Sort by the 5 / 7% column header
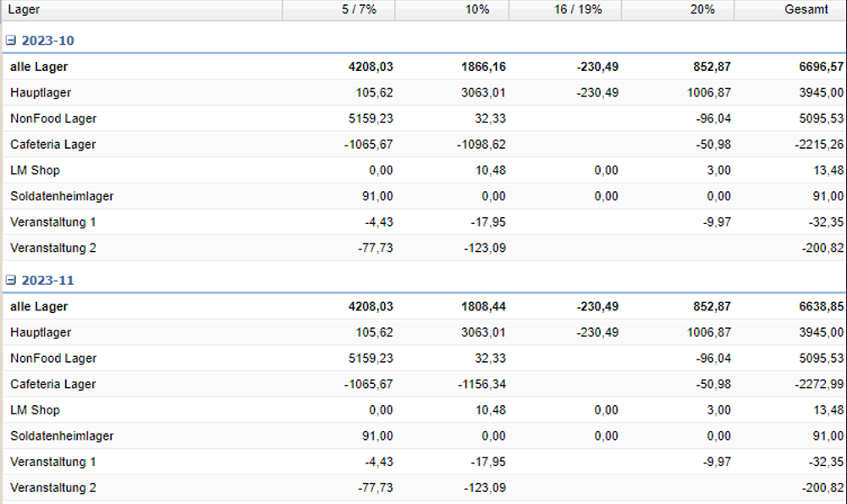The height and width of the screenshot is (504, 847). 338,9
